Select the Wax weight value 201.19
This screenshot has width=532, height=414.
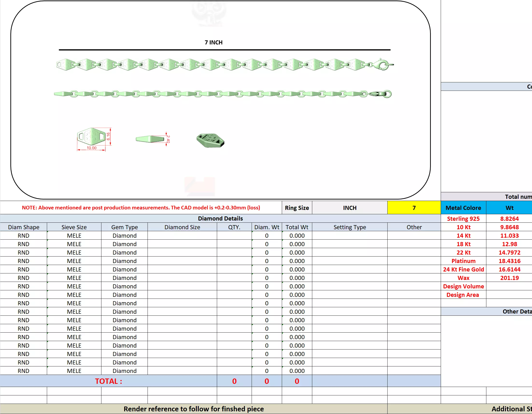tap(509, 278)
